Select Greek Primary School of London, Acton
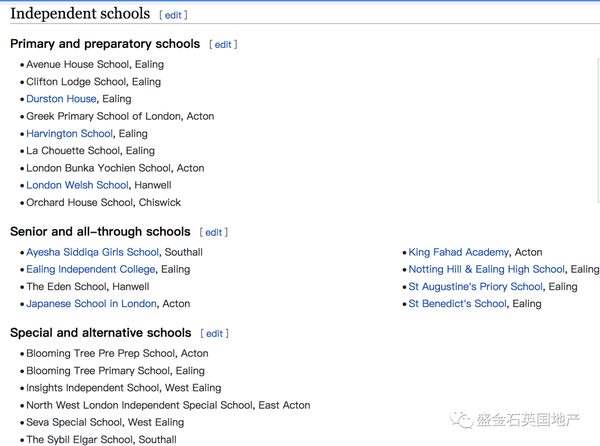This screenshot has height=446, width=600. click(120, 117)
